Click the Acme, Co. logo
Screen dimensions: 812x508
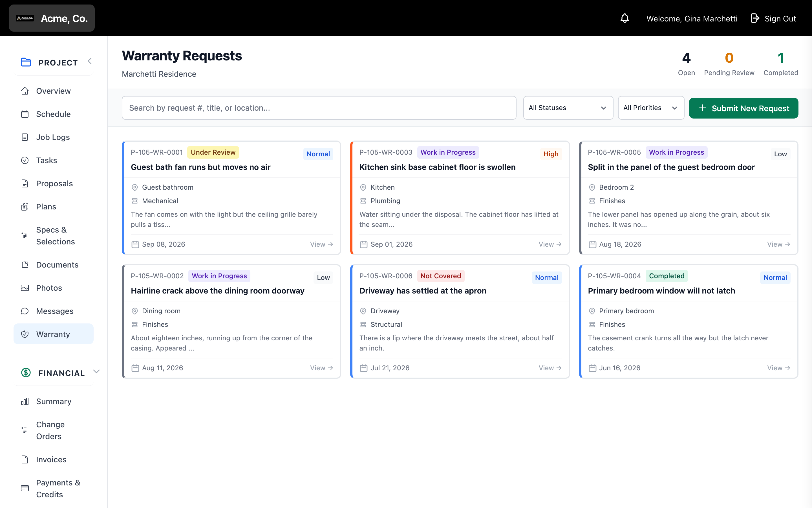25,18
